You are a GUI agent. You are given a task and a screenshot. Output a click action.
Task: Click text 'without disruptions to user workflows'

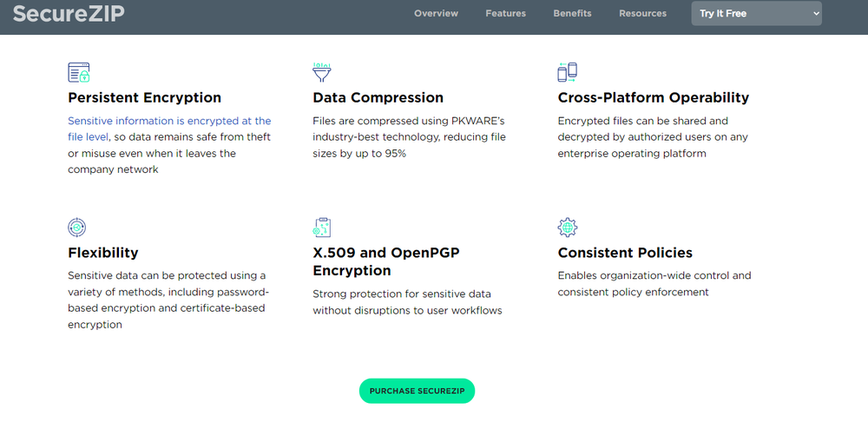(x=407, y=310)
